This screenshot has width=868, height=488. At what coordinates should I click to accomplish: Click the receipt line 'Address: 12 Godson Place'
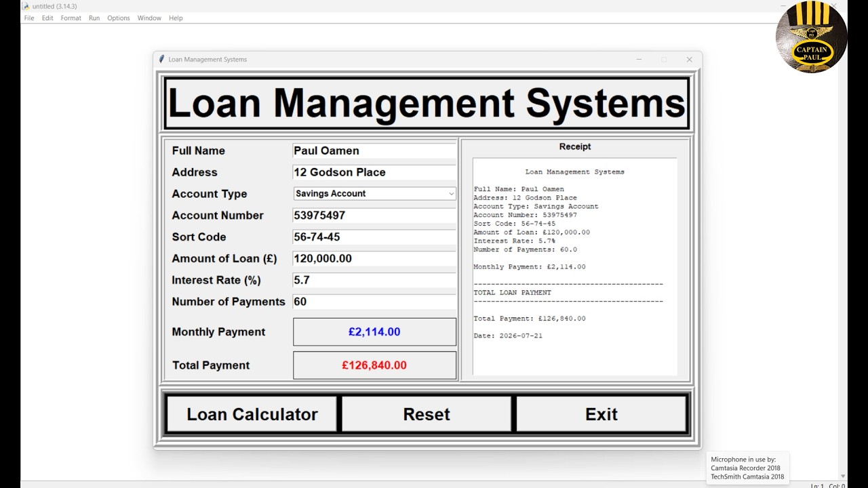pos(525,198)
